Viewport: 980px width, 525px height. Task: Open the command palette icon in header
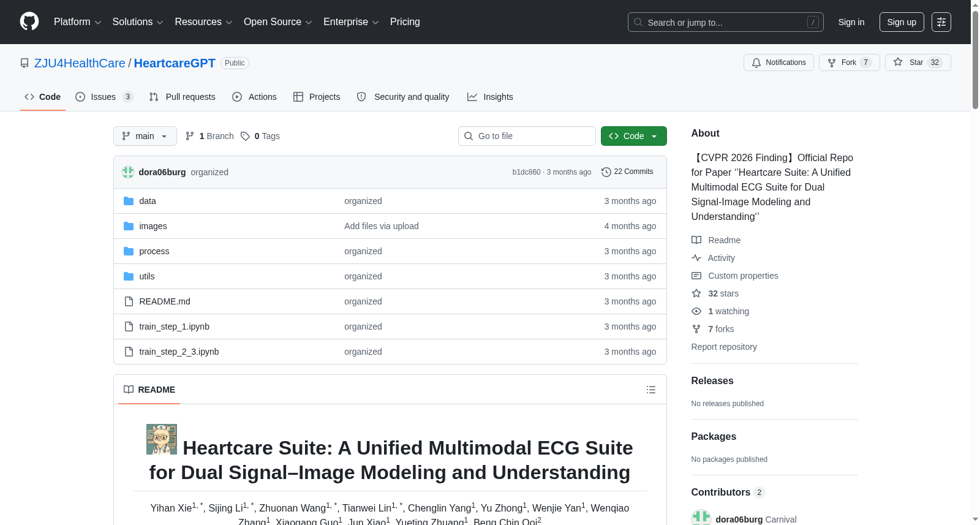(x=941, y=22)
